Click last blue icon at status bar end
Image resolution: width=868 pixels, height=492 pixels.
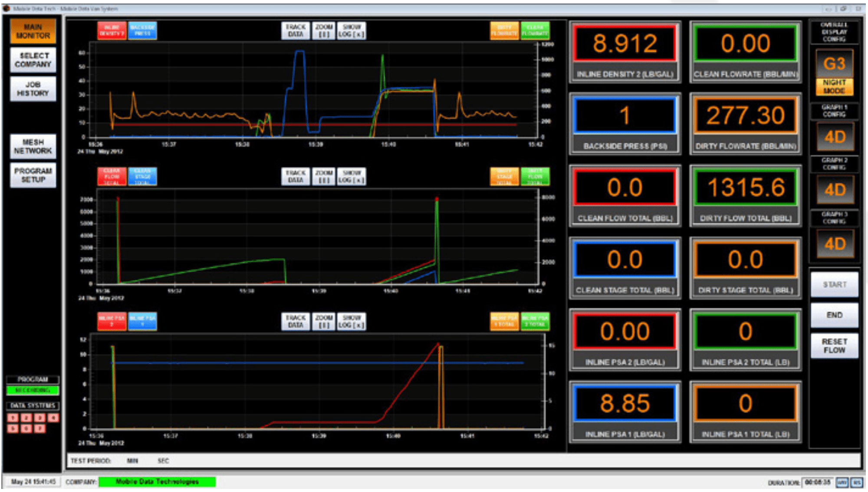(x=857, y=482)
